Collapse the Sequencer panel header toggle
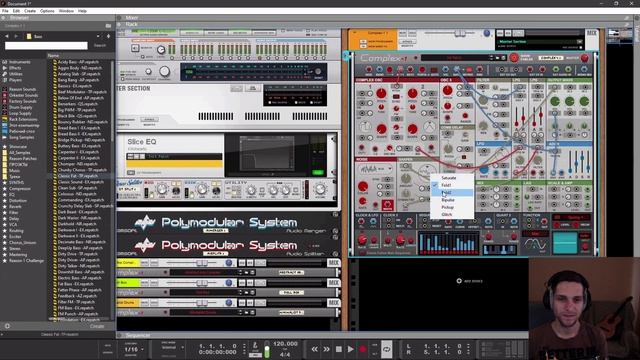 (x=119, y=336)
